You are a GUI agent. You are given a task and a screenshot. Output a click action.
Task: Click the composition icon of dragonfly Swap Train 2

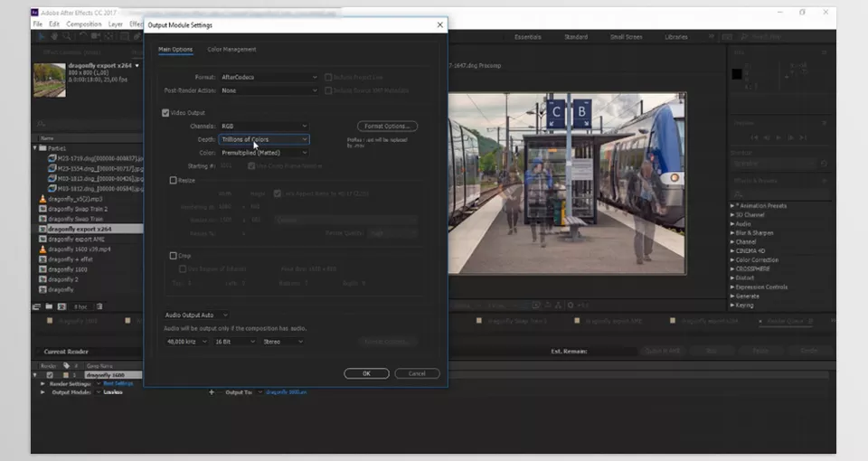(x=42, y=209)
